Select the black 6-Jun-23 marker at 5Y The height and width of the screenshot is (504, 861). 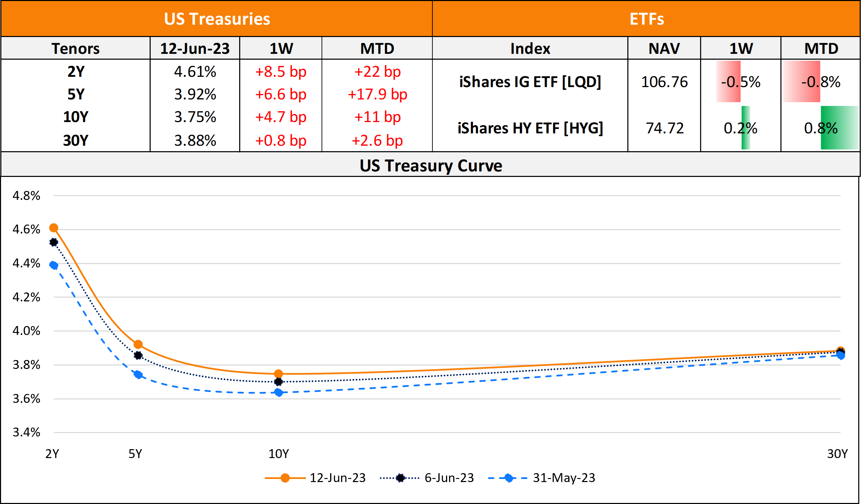pyautogui.click(x=138, y=356)
